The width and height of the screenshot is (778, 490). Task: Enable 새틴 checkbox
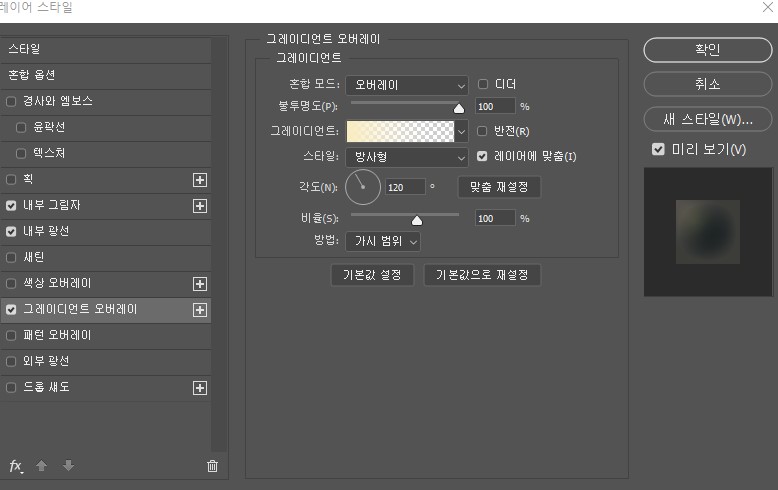[x=11, y=257]
